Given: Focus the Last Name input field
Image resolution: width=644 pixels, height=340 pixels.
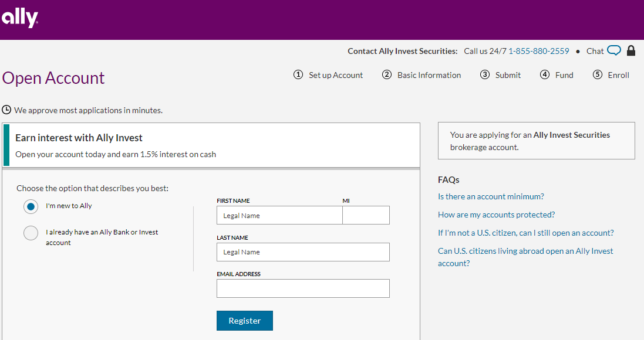Looking at the screenshot, I should click(303, 252).
